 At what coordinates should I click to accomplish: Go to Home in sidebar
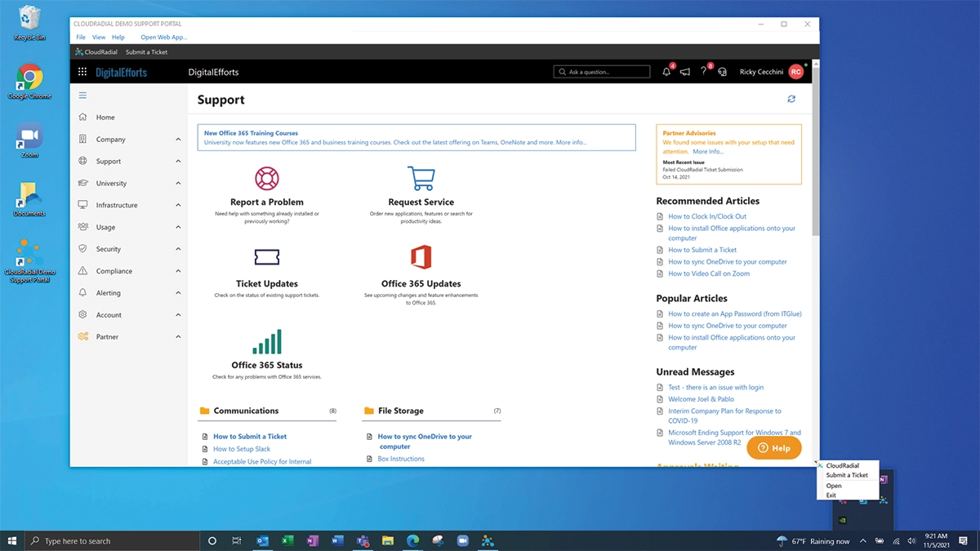tap(105, 118)
